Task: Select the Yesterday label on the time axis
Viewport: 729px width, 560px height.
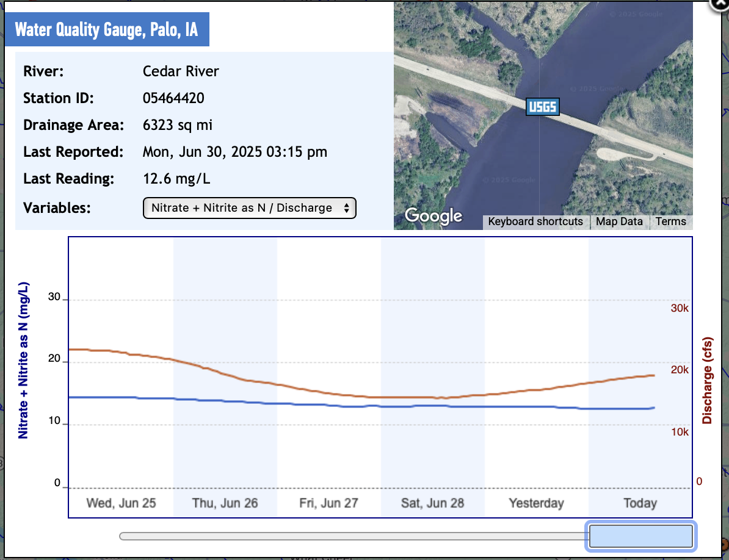Action: tap(536, 503)
